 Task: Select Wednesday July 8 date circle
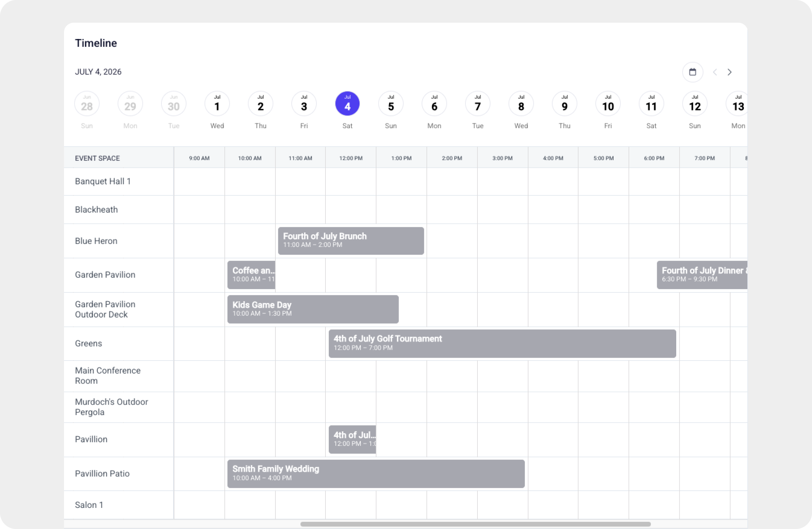tap(521, 103)
